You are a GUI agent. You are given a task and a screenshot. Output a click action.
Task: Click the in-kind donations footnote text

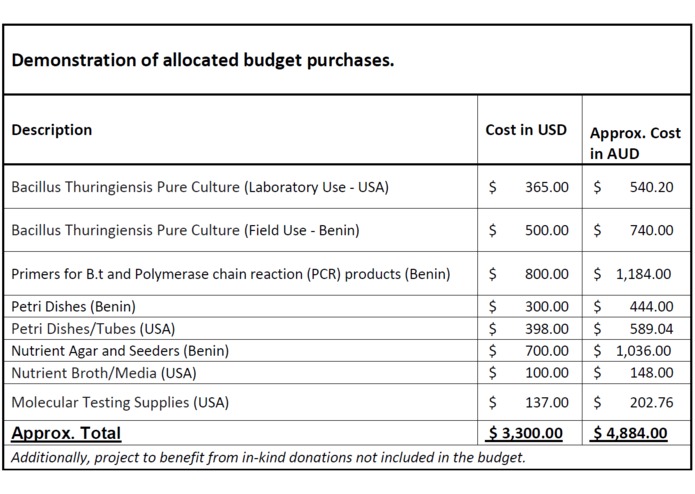point(268,457)
